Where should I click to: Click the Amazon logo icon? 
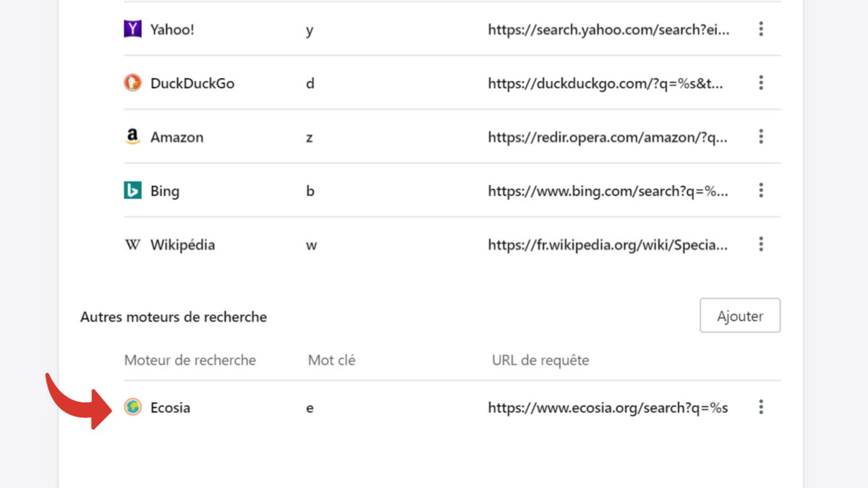[x=132, y=137]
